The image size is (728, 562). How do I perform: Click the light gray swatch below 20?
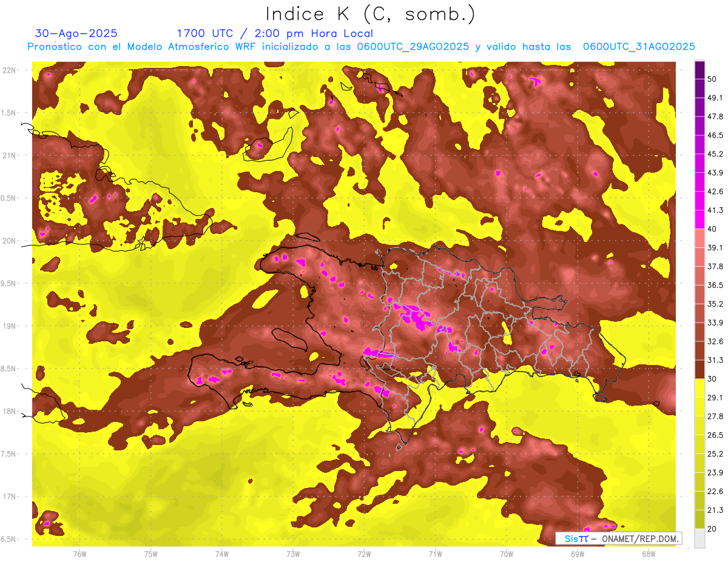pos(699,538)
